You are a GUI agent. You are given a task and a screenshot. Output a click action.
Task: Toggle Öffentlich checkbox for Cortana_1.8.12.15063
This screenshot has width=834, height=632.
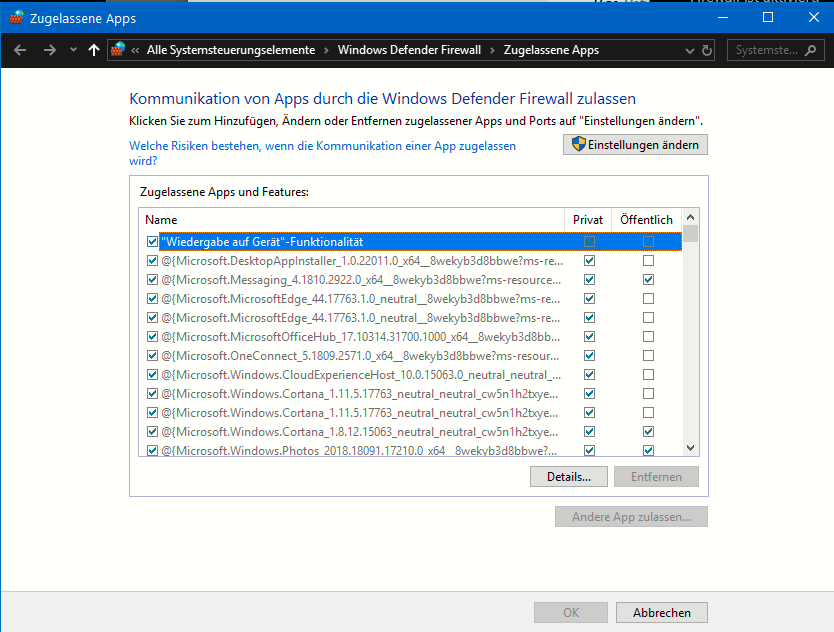pyautogui.click(x=648, y=431)
